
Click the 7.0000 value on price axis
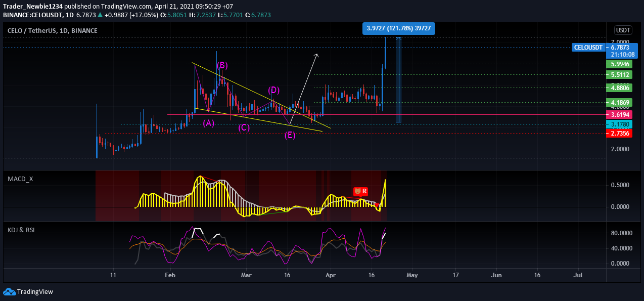coord(620,42)
